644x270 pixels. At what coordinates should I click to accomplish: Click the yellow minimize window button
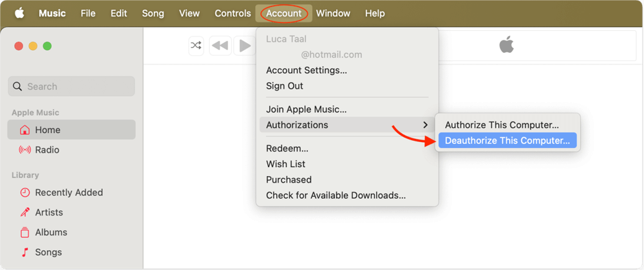click(x=33, y=46)
